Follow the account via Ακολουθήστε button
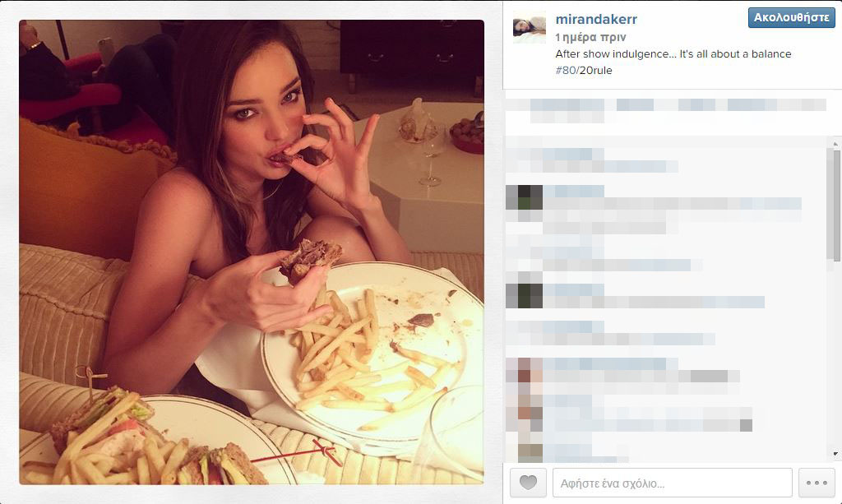 pyautogui.click(x=792, y=18)
